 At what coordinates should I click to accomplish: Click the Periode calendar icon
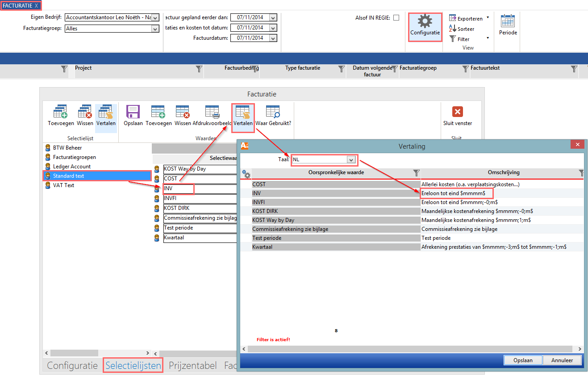508,22
